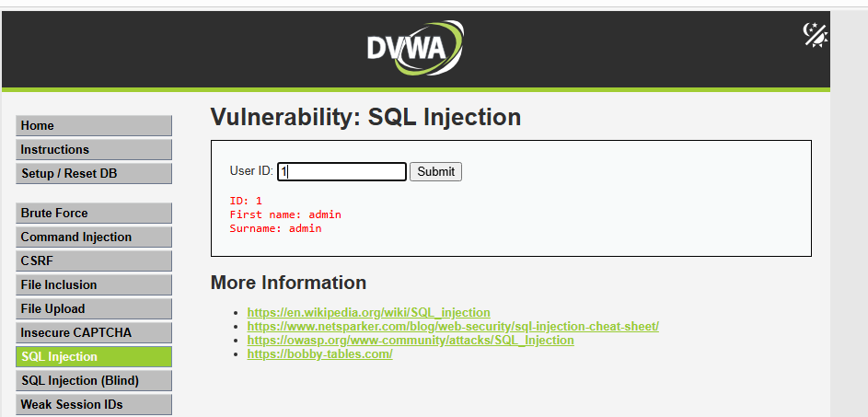868x417 pixels.
Task: Open the OWASP SQL_Injection link
Action: [x=411, y=340]
